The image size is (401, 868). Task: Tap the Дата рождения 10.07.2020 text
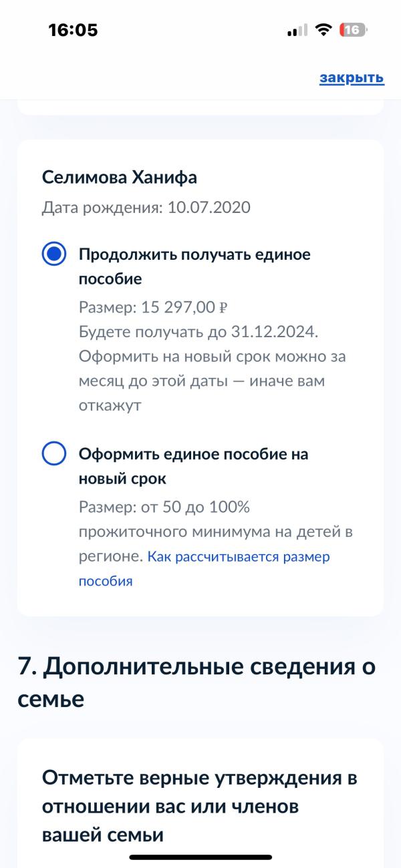coord(146,208)
